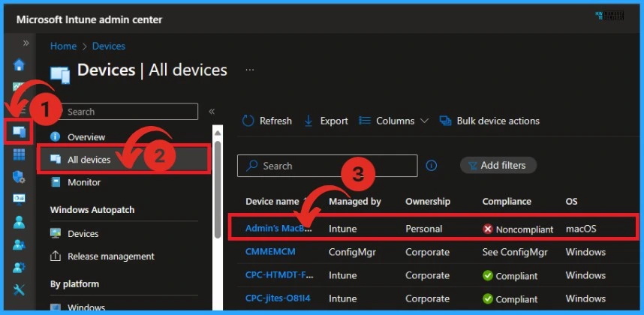Click the Compliant status in the CPC-HTMDT row

click(x=510, y=276)
